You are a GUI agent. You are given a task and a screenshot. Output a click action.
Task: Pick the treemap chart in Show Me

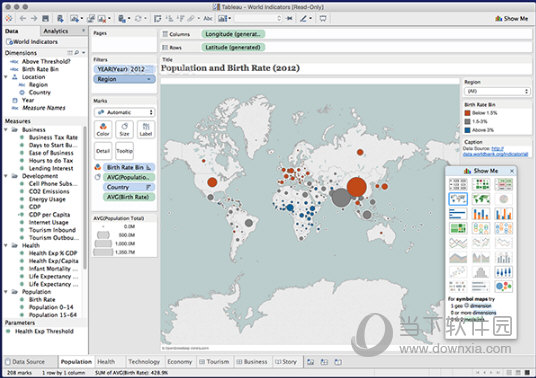point(458,228)
